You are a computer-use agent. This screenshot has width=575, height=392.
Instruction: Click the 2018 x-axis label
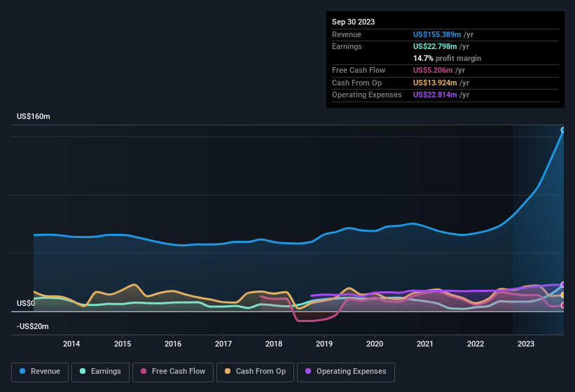point(274,344)
